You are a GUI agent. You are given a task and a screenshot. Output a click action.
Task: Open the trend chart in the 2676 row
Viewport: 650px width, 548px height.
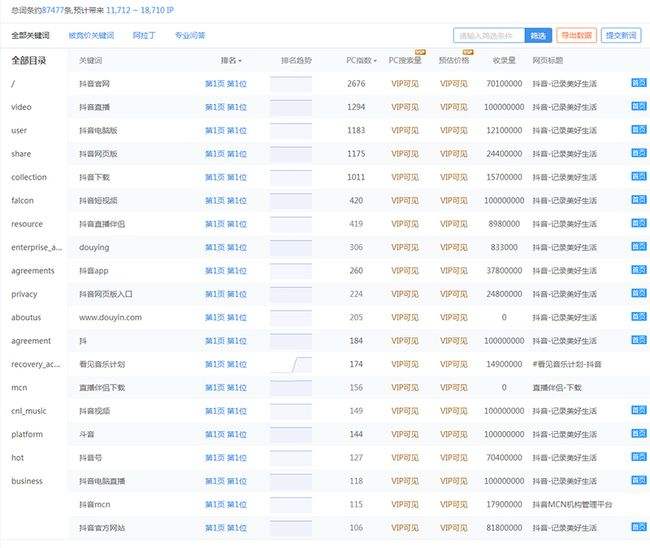291,84
